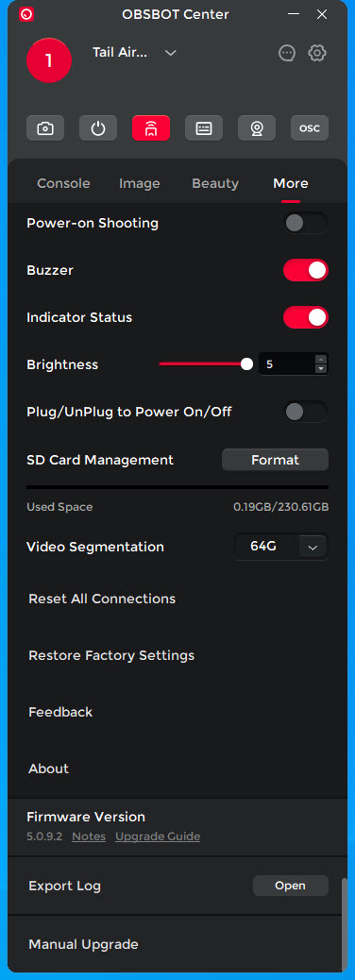Open the firmware Notes link

click(89, 836)
